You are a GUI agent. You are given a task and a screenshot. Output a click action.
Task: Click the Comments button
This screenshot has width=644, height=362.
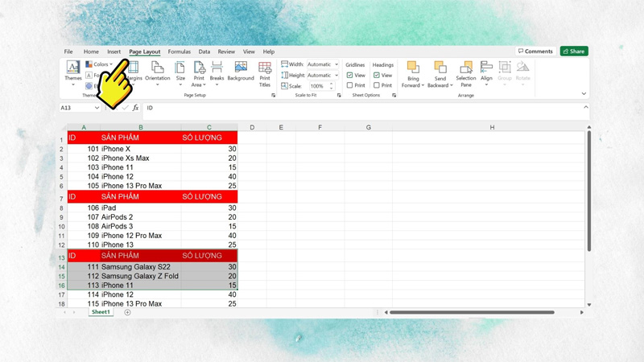click(535, 51)
